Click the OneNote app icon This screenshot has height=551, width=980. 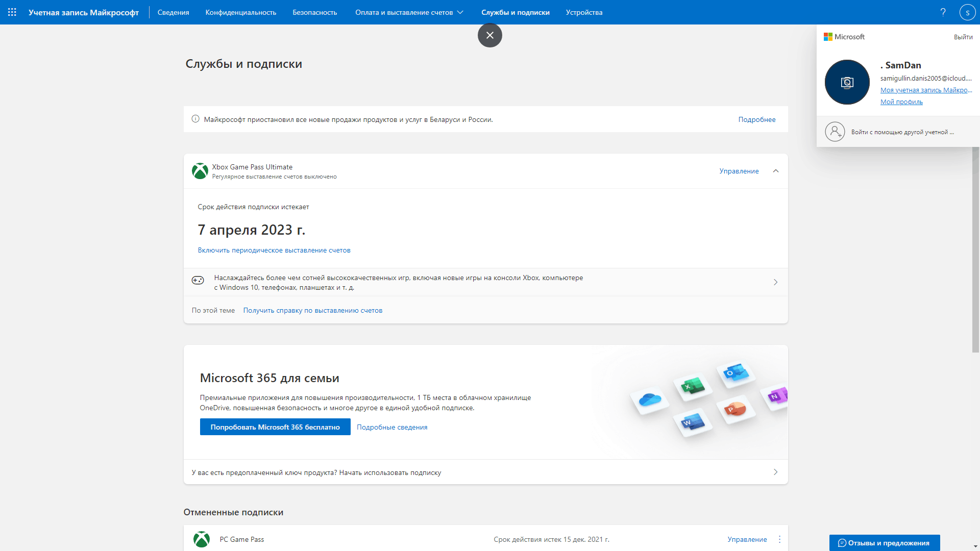(x=776, y=396)
